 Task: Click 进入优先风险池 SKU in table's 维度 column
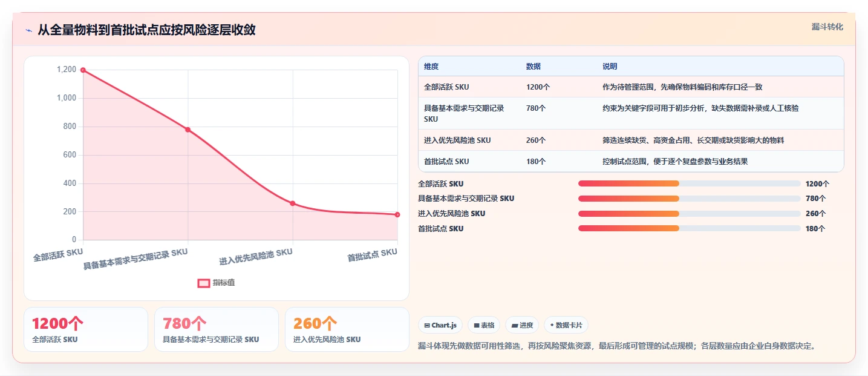(x=457, y=140)
